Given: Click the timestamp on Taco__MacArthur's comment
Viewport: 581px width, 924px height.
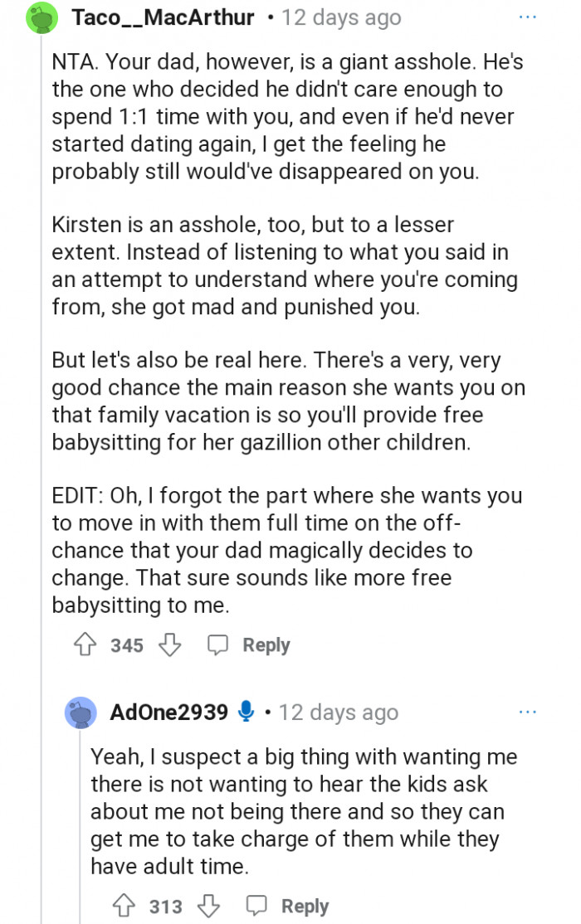Looking at the screenshot, I should pos(341,17).
